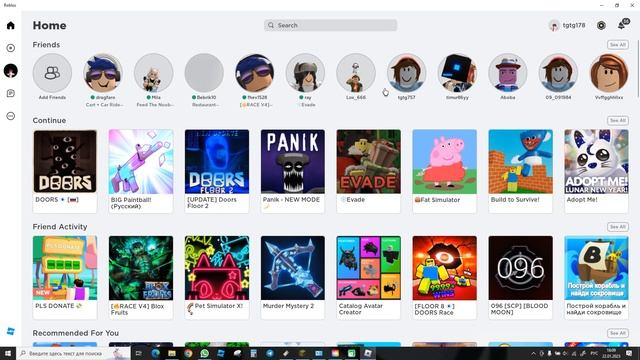Image resolution: width=640 pixels, height=360 pixels.
Task: Open Google Chrome in the taskbar
Action: (x=188, y=353)
